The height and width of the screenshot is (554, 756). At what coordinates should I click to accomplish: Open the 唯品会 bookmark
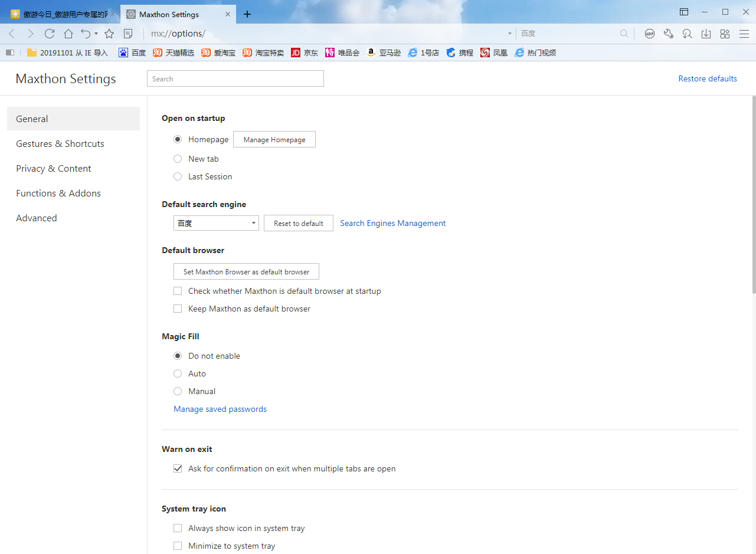342,53
